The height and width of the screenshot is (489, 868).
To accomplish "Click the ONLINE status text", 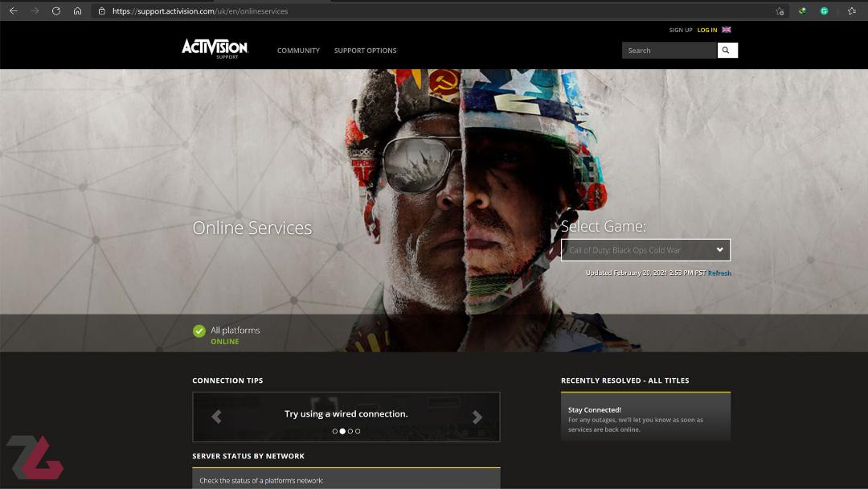I will tap(225, 342).
